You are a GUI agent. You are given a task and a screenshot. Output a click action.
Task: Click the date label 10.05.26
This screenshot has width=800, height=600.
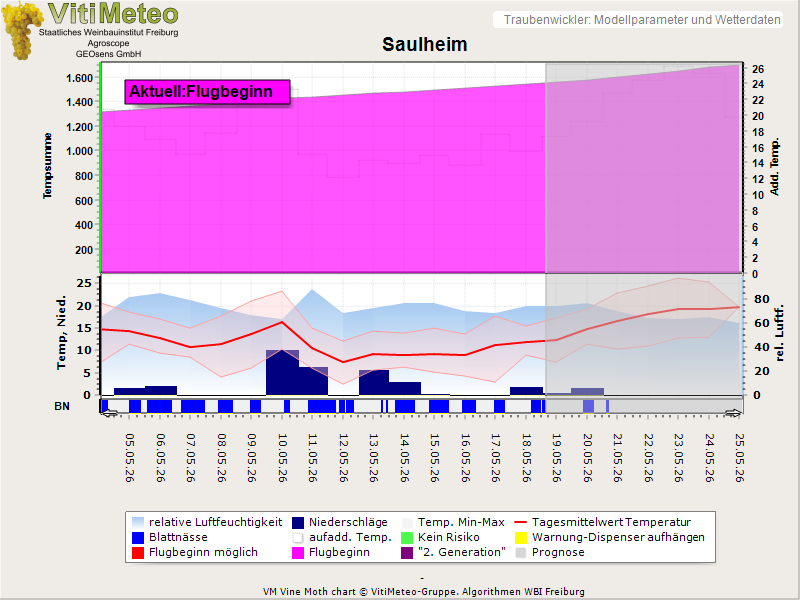pos(282,458)
